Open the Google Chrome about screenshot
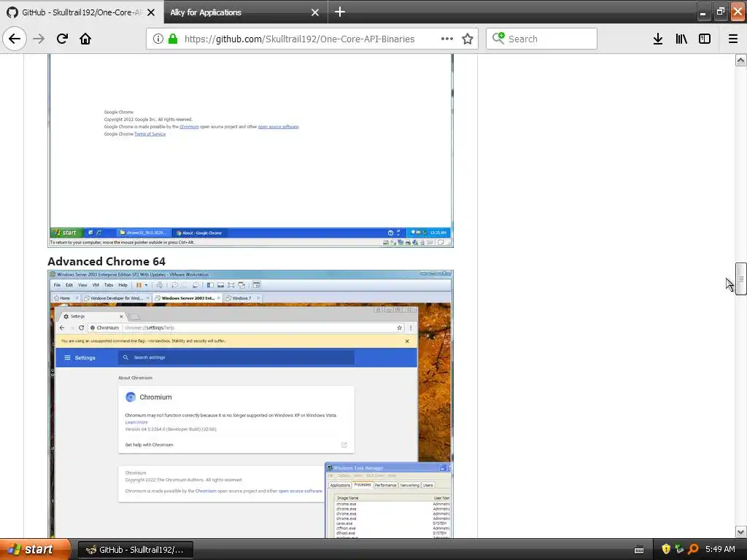The height and width of the screenshot is (560, 747). coord(251,150)
